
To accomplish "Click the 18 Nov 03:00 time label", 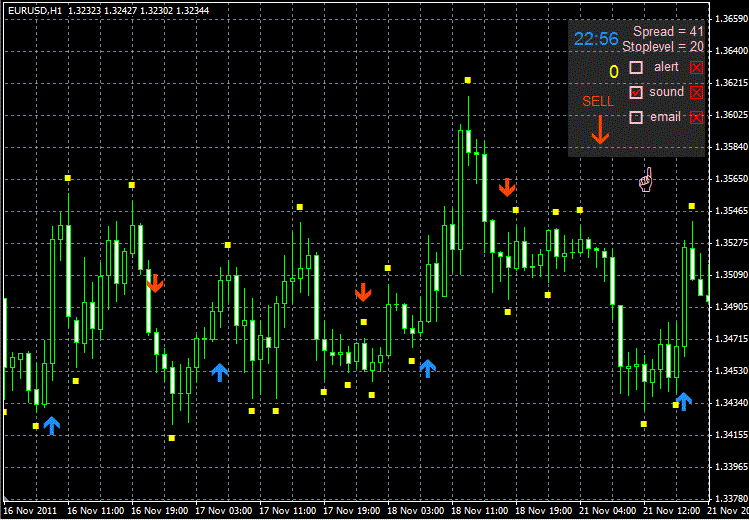I will [x=417, y=510].
